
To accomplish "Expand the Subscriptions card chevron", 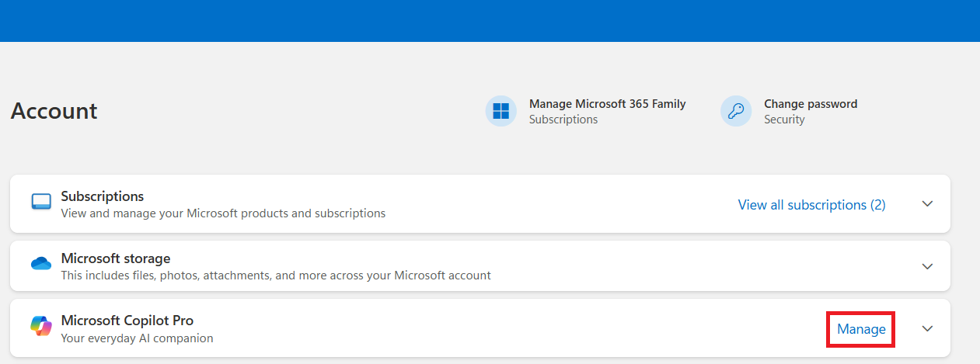I will click(926, 203).
